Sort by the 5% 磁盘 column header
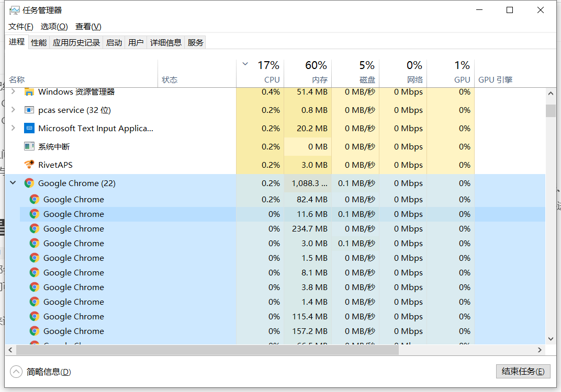561x392 pixels. point(355,73)
